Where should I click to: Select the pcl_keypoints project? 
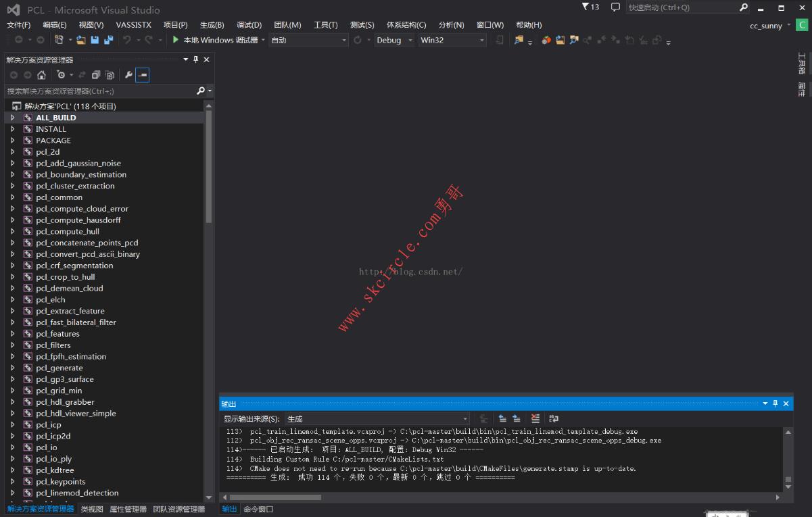tap(61, 482)
